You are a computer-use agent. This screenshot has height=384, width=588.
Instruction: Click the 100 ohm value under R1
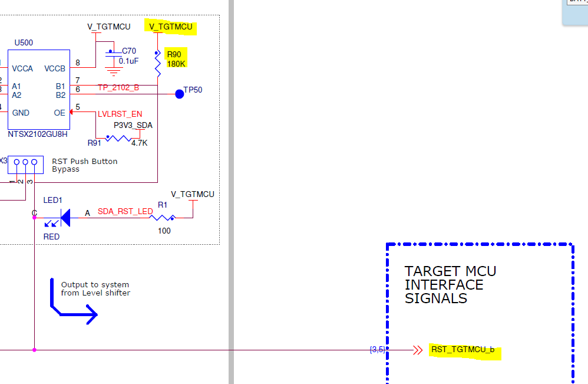(164, 231)
